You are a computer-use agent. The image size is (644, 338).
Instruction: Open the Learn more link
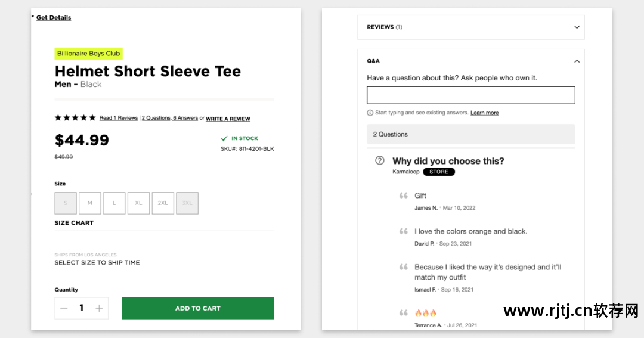[x=484, y=113]
